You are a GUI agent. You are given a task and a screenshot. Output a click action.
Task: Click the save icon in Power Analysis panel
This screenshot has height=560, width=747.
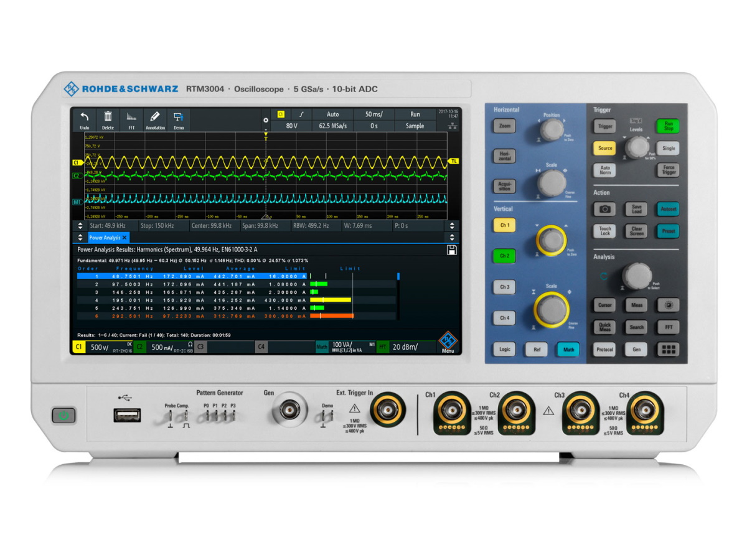[451, 249]
